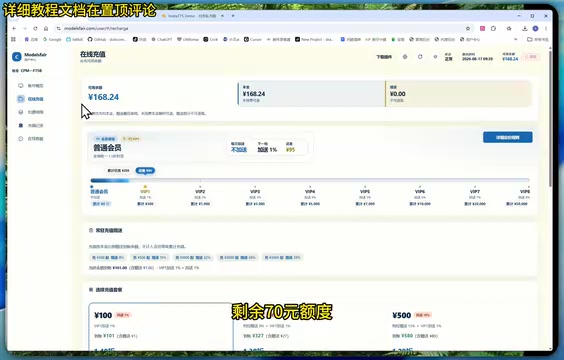564x360 pixels.
Task: Click the recharge bonus chip for ¥500
Action: pyautogui.click(x=149, y=258)
